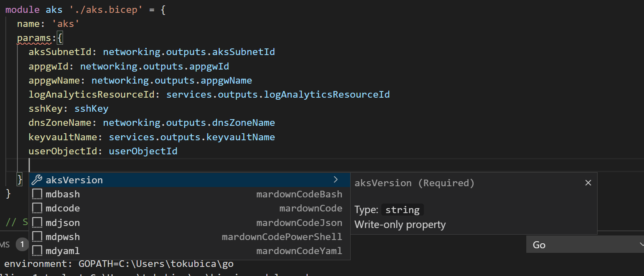Click the snippet icon next to mdjson
Screen dimensions: 644x276
pos(37,223)
